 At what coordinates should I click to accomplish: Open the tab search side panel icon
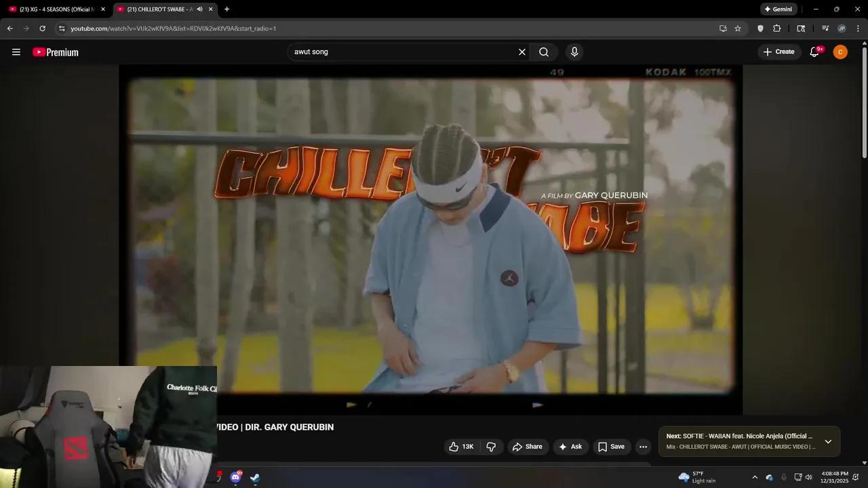click(801, 28)
